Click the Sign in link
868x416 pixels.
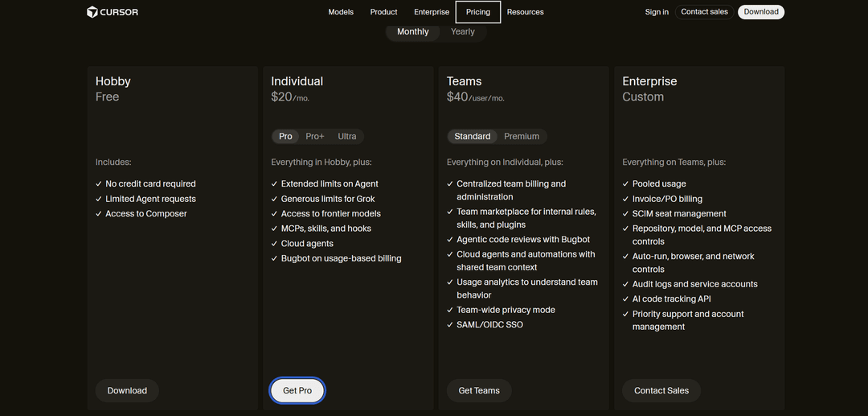[x=657, y=11]
